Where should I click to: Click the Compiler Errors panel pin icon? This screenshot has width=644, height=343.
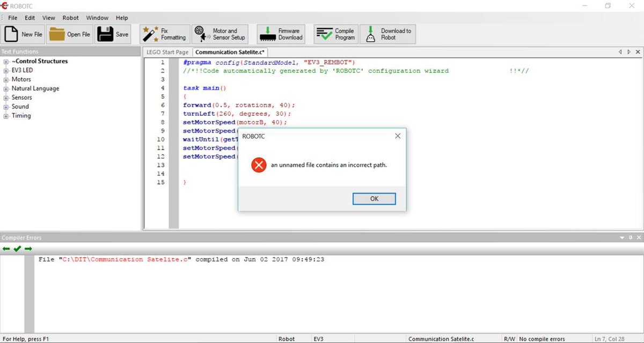point(631,237)
